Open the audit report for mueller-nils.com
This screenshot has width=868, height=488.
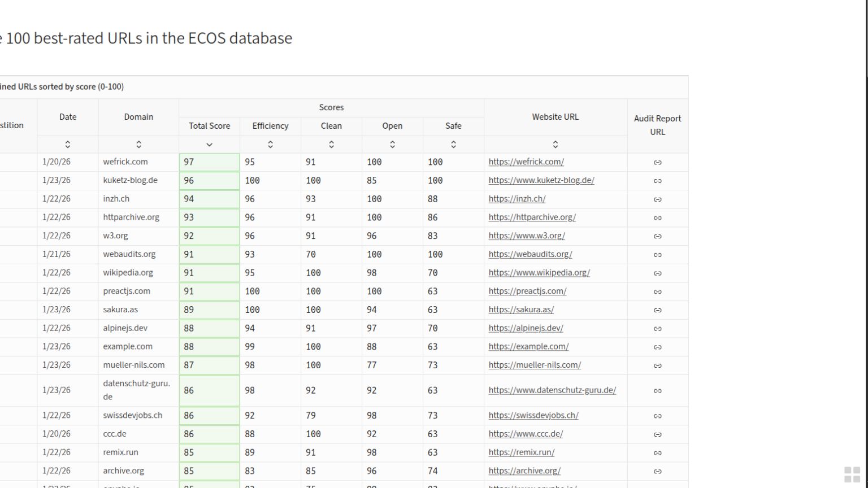pyautogui.click(x=657, y=365)
